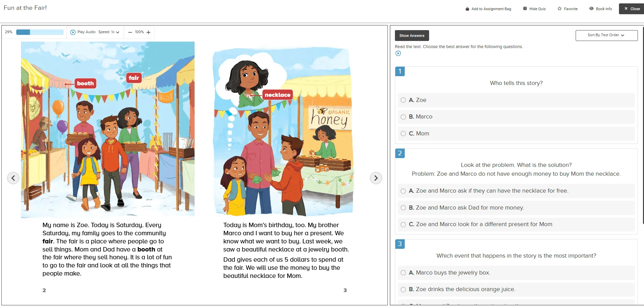The width and height of the screenshot is (644, 306).
Task: Click the Hide Quiz text link
Action: point(537,9)
